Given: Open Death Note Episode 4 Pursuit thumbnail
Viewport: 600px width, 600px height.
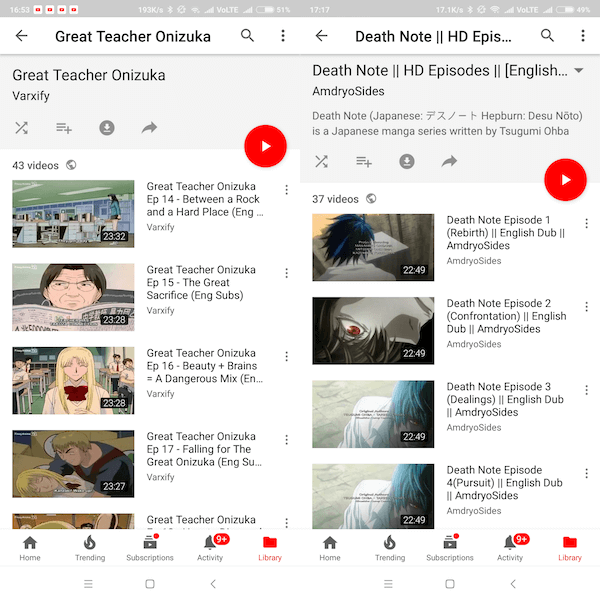Looking at the screenshot, I should 373,497.
